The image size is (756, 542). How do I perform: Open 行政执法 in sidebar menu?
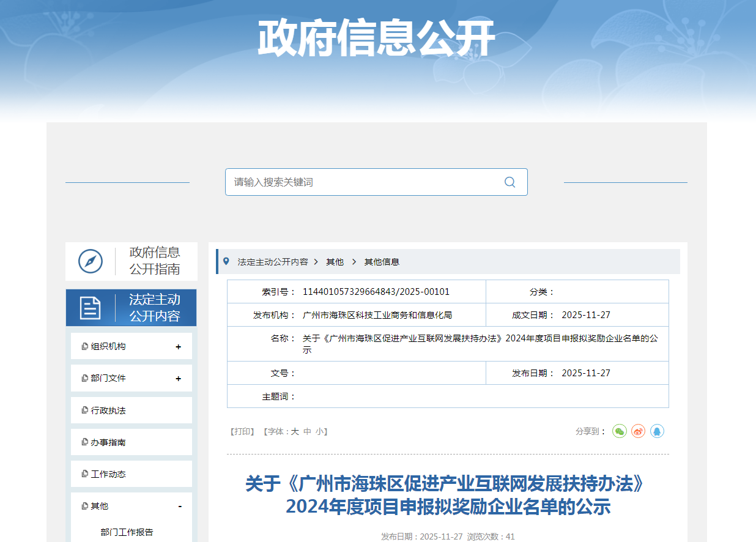click(108, 410)
